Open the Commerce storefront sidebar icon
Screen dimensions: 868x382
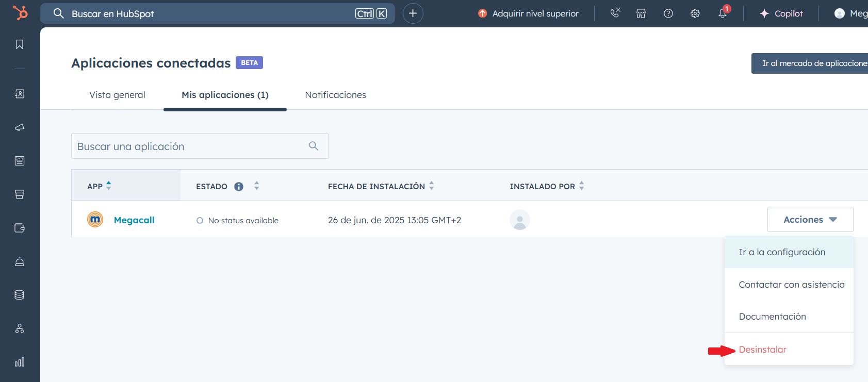pos(20,194)
